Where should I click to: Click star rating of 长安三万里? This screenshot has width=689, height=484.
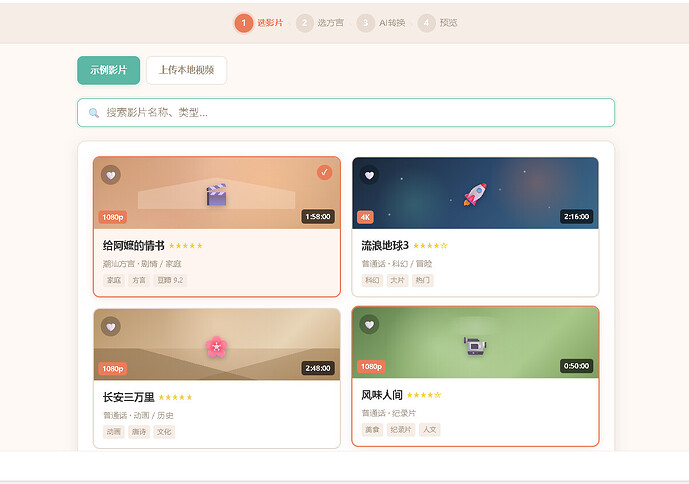(175, 397)
